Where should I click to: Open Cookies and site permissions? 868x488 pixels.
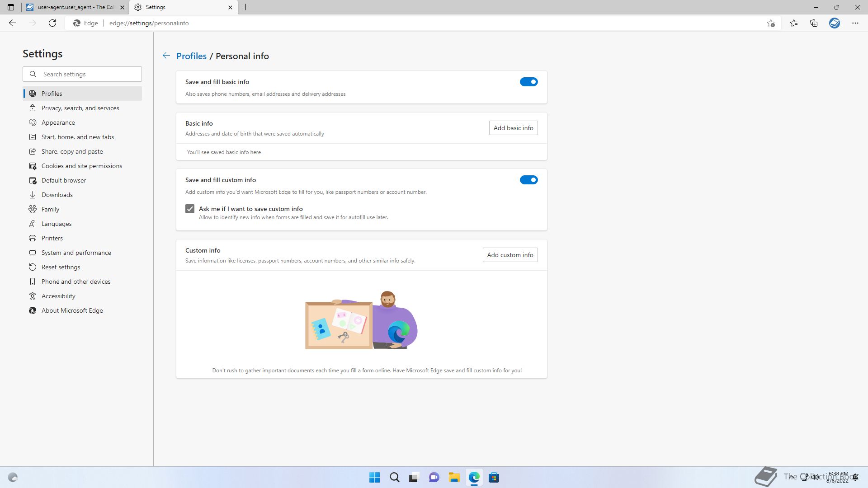pos(82,166)
